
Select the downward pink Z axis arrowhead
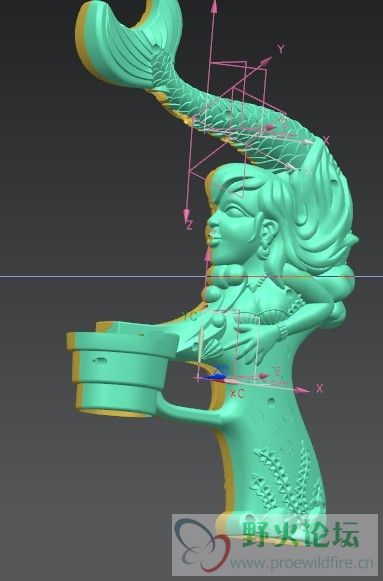click(187, 215)
